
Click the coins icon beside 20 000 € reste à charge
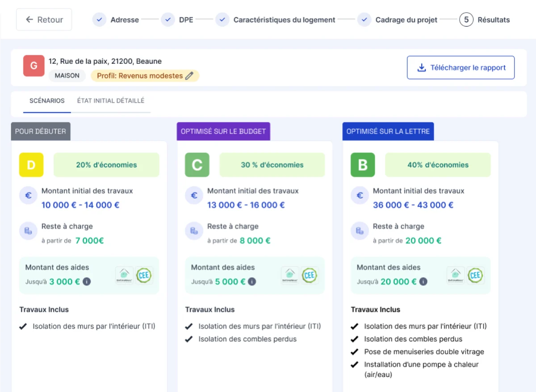(360, 231)
